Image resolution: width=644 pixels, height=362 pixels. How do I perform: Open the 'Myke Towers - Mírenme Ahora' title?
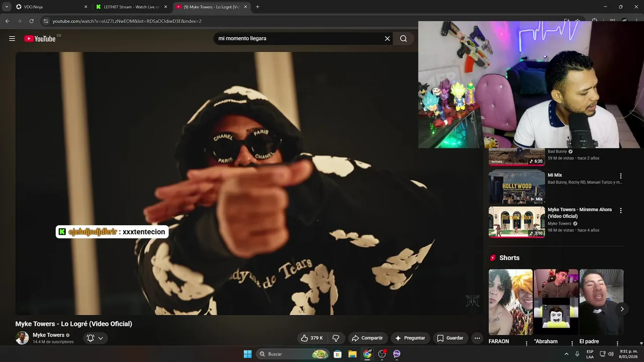pos(580,213)
